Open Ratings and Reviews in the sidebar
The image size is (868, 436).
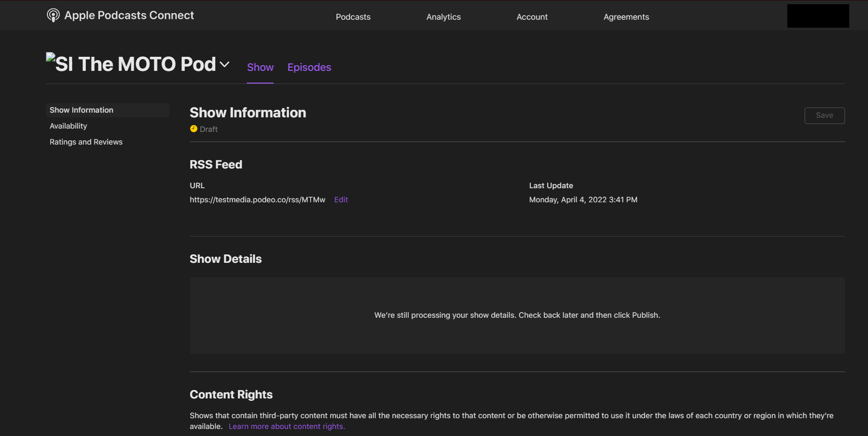coord(86,142)
